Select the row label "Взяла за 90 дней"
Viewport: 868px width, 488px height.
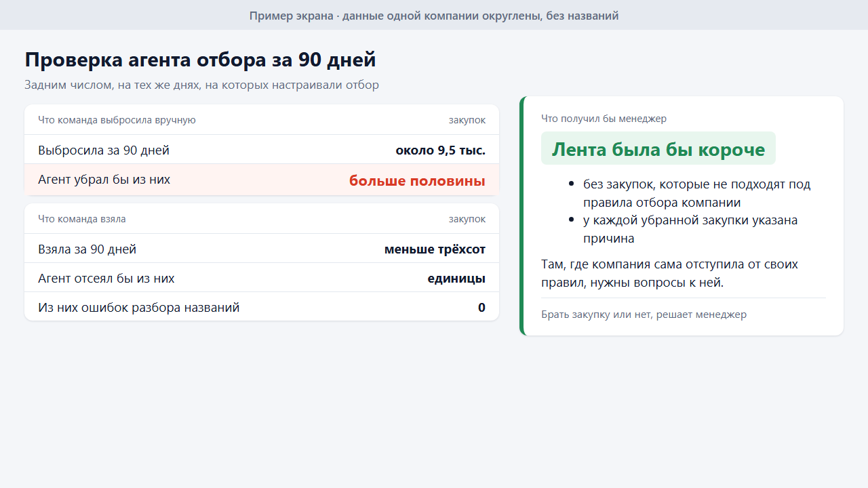pos(87,249)
